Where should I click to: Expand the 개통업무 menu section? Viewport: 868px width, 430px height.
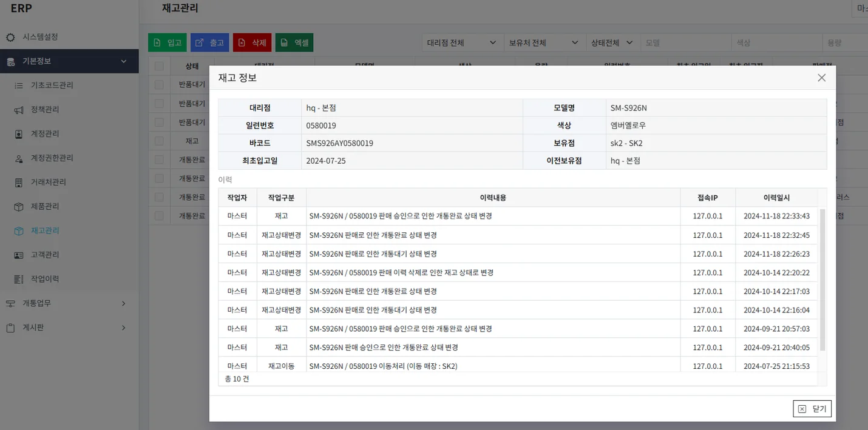point(124,303)
